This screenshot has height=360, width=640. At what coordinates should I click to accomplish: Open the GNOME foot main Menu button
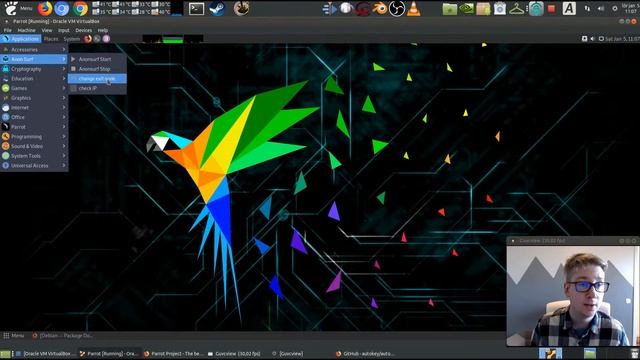pyautogui.click(x=18, y=8)
